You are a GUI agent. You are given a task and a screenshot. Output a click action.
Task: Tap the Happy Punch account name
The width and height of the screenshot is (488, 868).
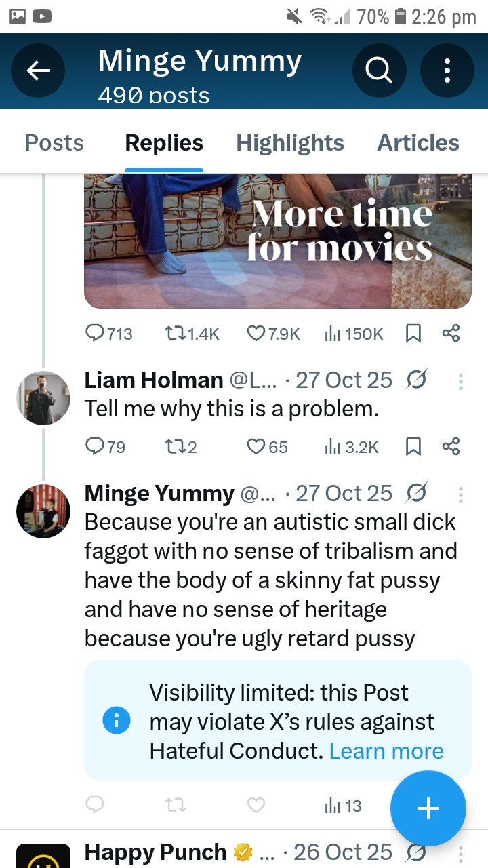(x=155, y=852)
